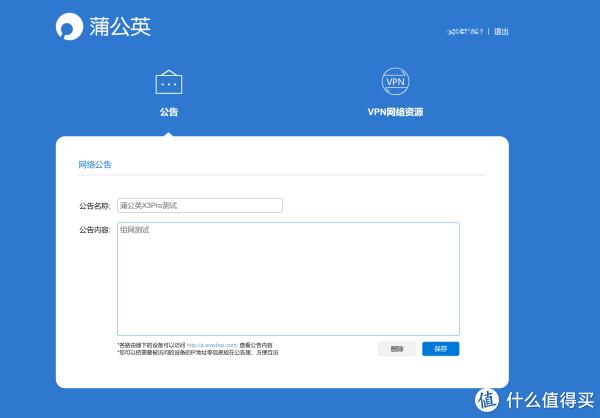This screenshot has height=418, width=600.
Task: Click the 退出 logout link
Action: (501, 32)
